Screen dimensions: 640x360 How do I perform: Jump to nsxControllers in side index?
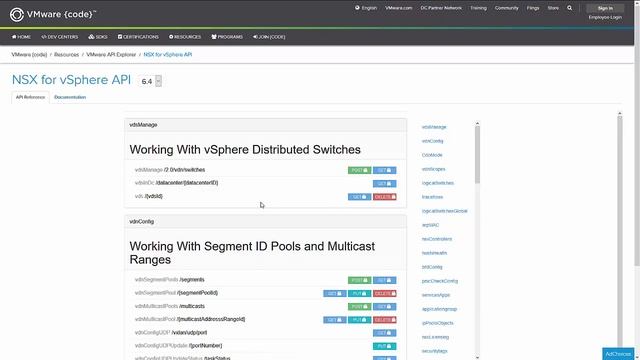click(437, 239)
